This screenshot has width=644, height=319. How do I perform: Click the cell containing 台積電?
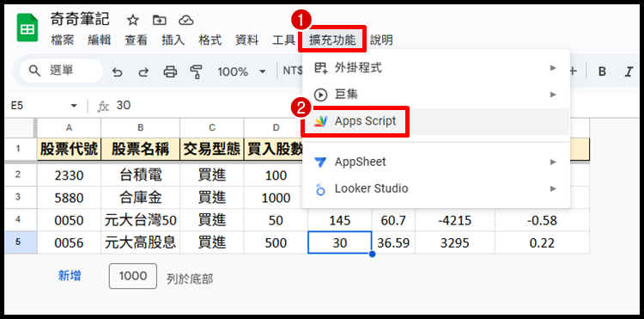click(141, 175)
